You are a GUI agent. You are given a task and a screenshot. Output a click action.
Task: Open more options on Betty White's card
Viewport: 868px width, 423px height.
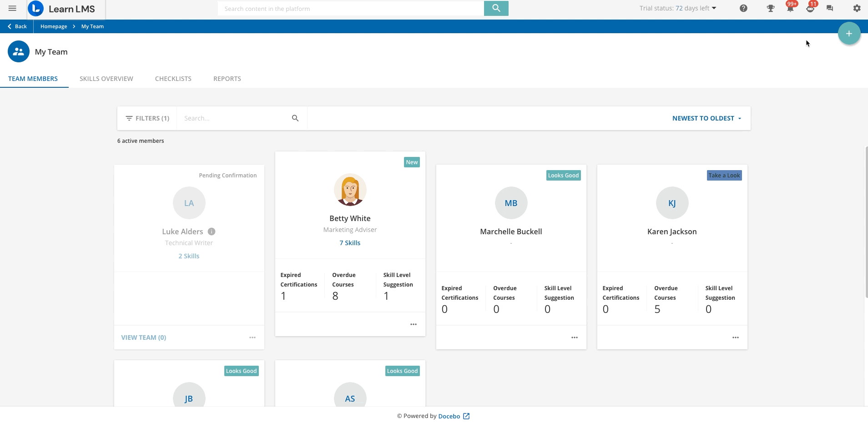tap(414, 324)
